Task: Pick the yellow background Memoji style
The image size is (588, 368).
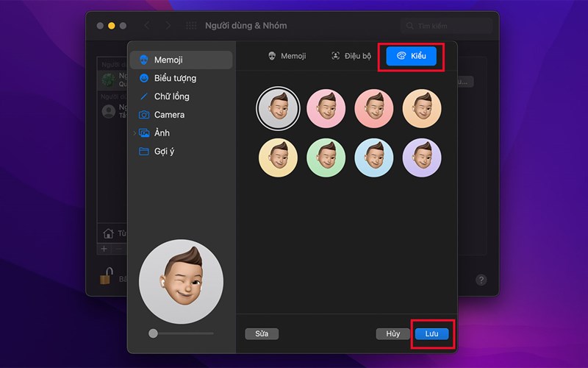Action: click(279, 158)
